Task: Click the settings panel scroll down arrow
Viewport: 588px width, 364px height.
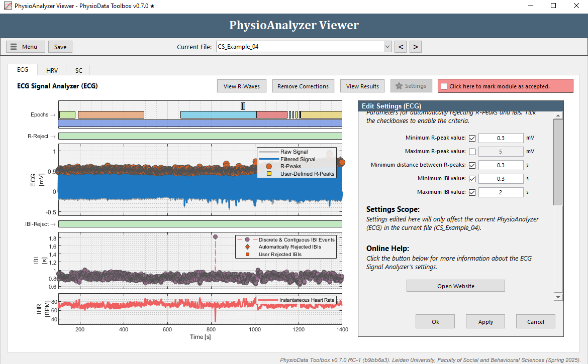Action: (x=558, y=297)
